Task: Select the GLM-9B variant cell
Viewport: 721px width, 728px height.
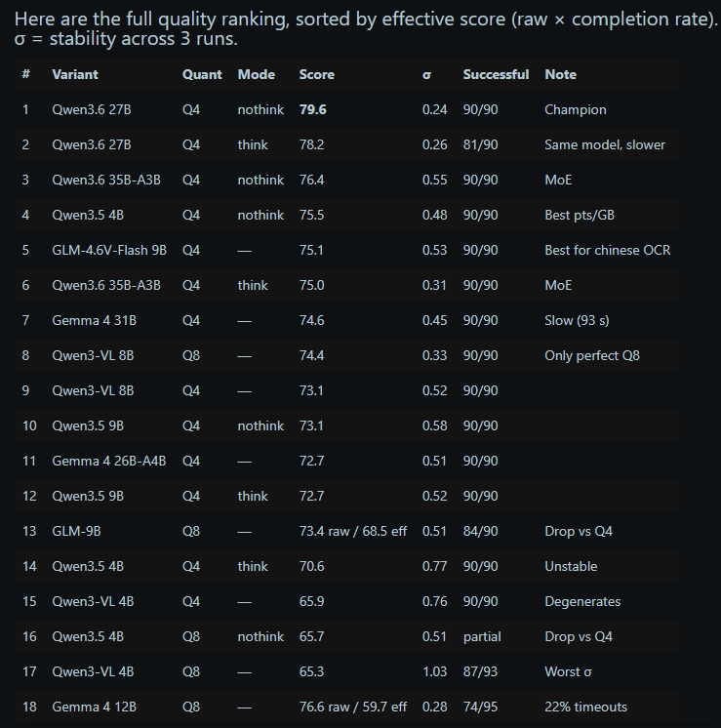Action: (76, 531)
